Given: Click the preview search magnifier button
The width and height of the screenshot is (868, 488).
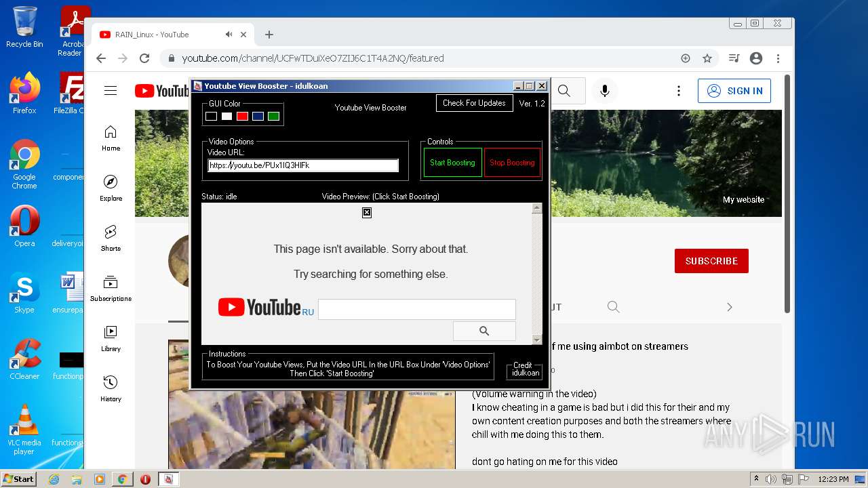Looking at the screenshot, I should (484, 331).
